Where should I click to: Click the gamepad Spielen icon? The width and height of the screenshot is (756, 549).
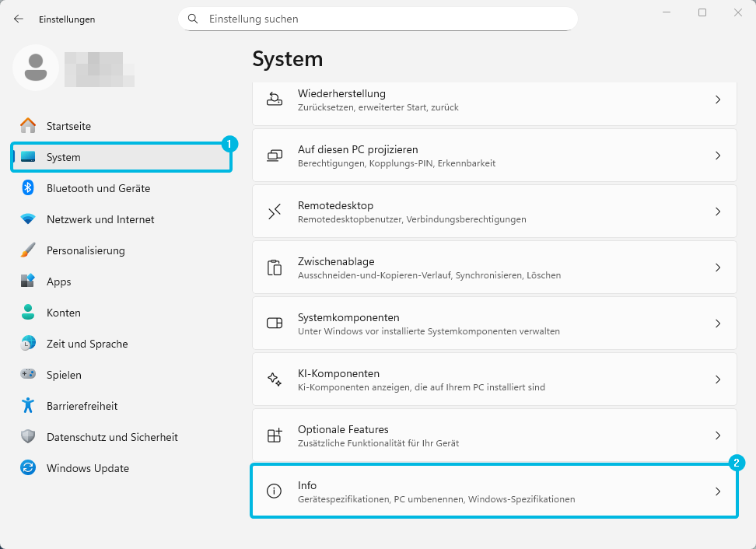(28, 374)
